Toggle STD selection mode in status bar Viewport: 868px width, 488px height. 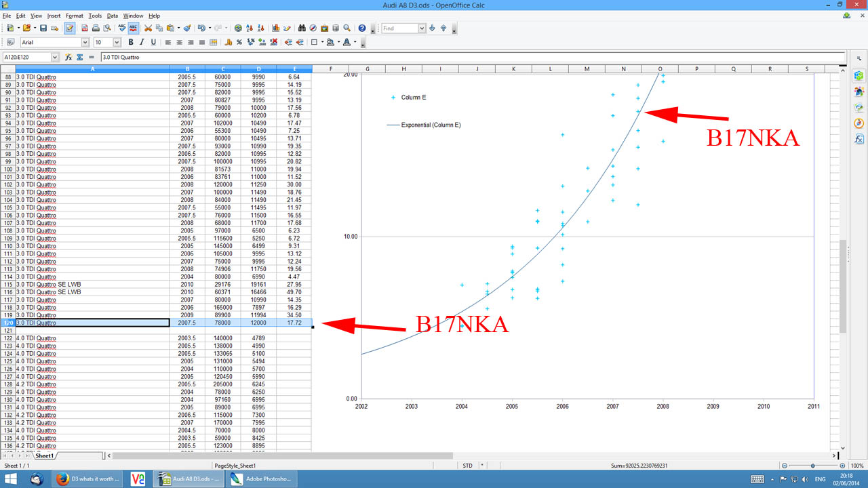(467, 466)
